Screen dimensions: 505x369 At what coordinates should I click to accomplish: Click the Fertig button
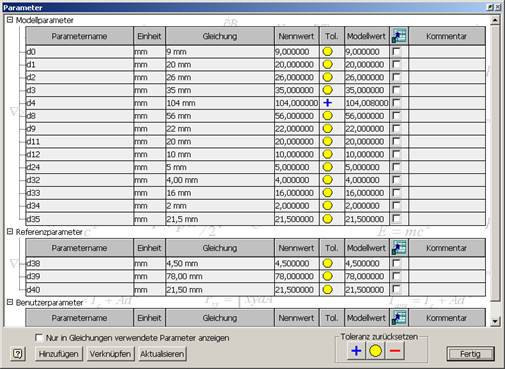click(470, 354)
